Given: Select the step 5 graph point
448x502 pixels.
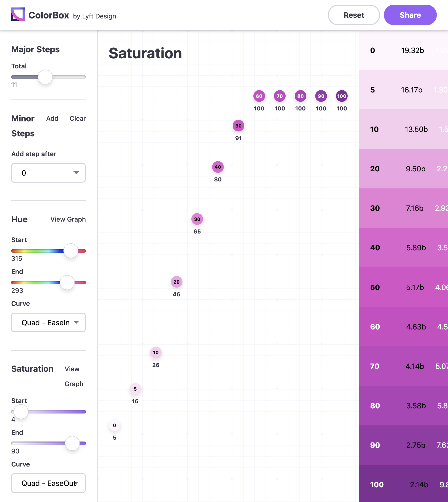Looking at the screenshot, I should [135, 389].
